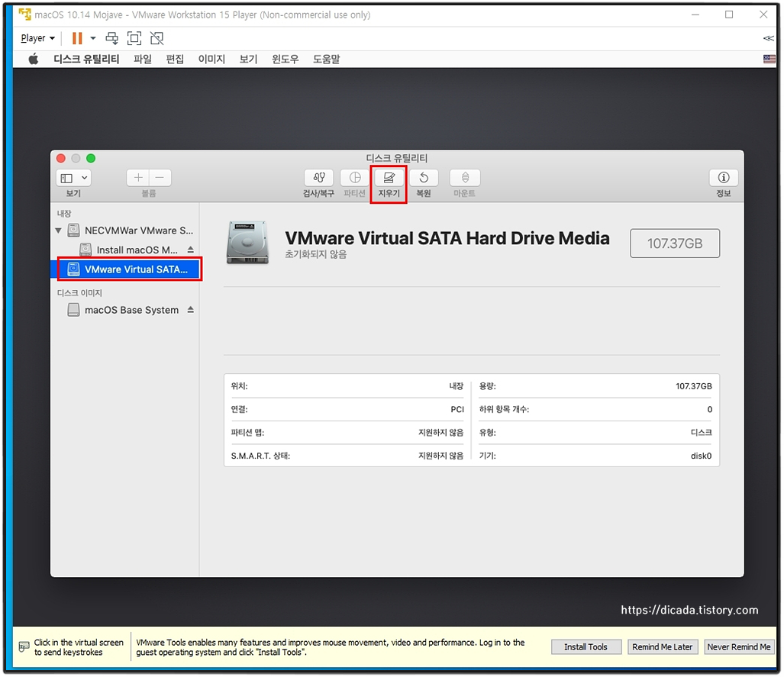Open the View (보기) sidebar dropdown
784x677 pixels.
(x=73, y=178)
